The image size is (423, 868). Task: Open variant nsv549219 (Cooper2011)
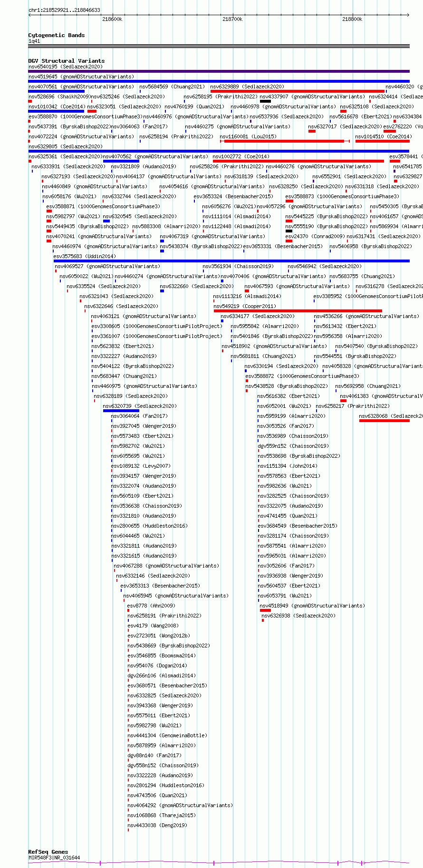[245, 306]
